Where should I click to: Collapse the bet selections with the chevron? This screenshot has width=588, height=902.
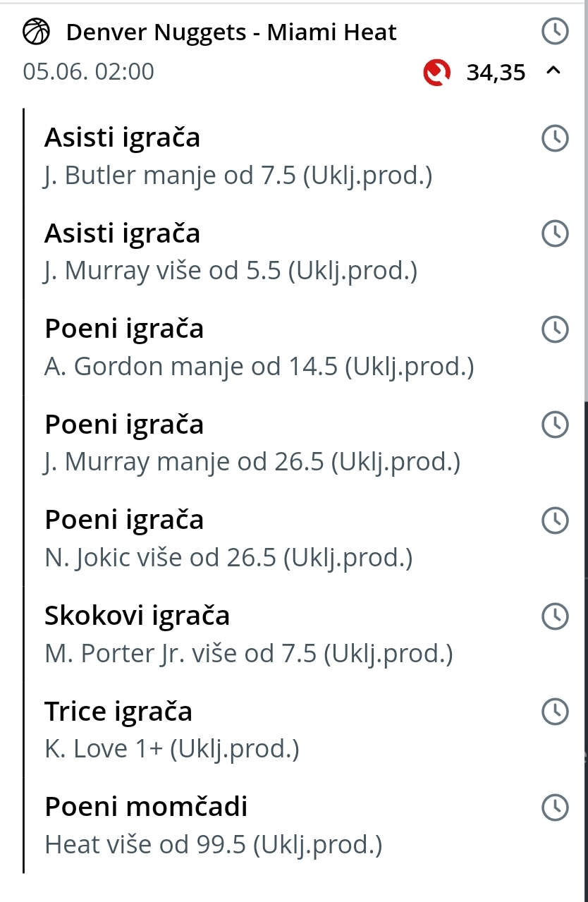(x=553, y=71)
